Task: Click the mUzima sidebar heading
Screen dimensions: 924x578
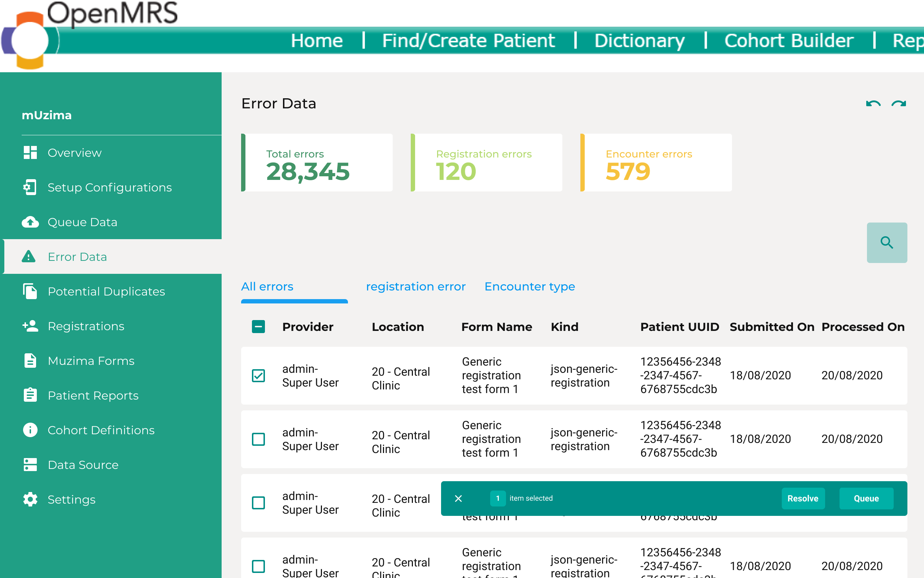Action: [47, 115]
